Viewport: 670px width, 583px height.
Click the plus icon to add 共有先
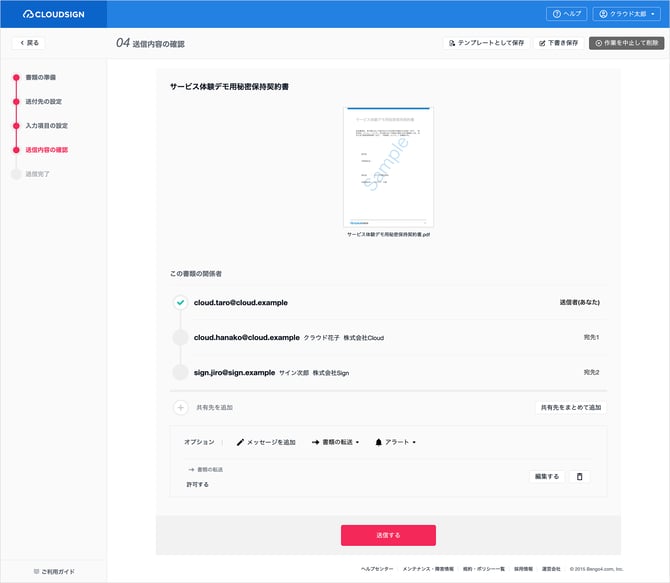click(181, 408)
